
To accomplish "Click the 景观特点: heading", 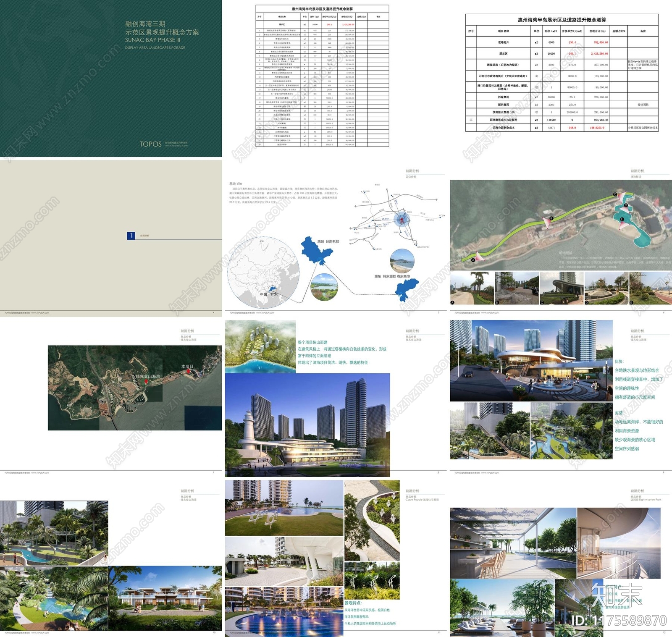I will (354, 603).
